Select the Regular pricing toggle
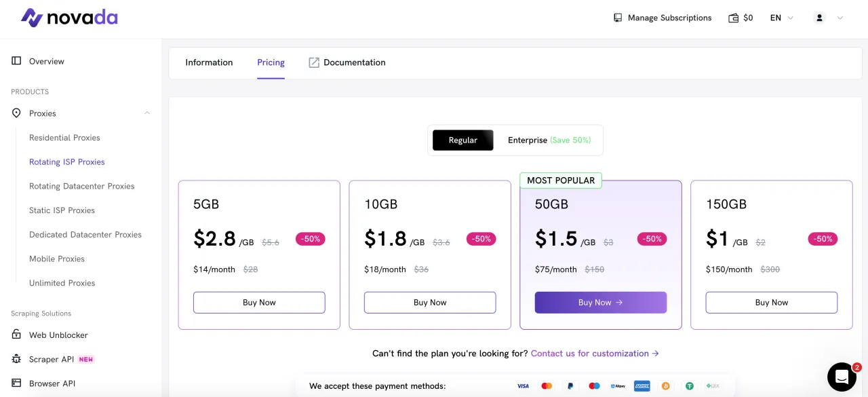This screenshot has width=868, height=397. [463, 140]
